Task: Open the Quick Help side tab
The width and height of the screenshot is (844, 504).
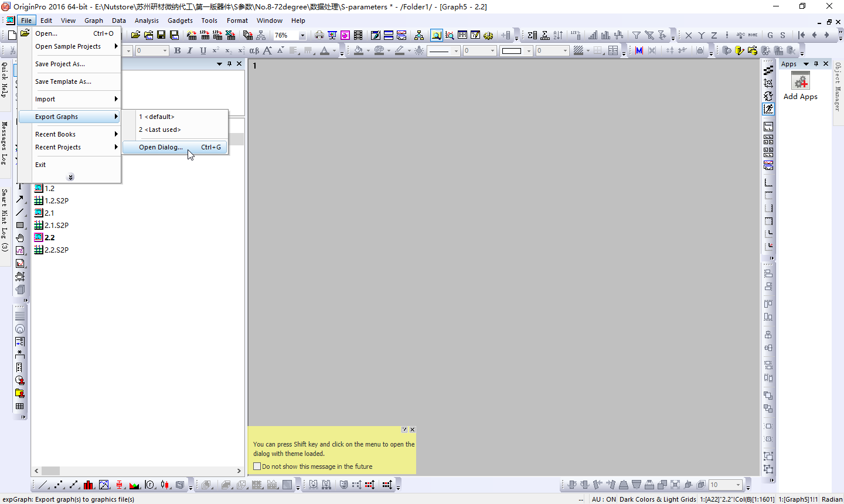Action: 5,79
